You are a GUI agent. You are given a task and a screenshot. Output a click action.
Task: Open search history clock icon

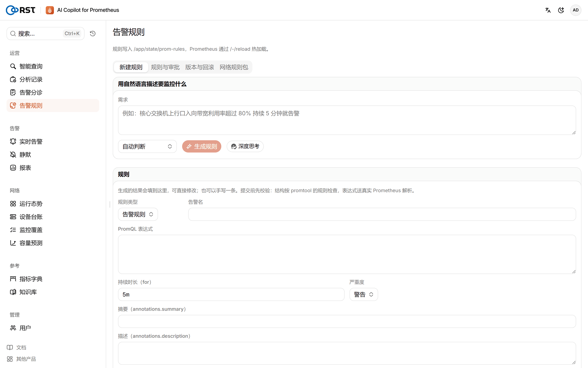pyautogui.click(x=92, y=33)
